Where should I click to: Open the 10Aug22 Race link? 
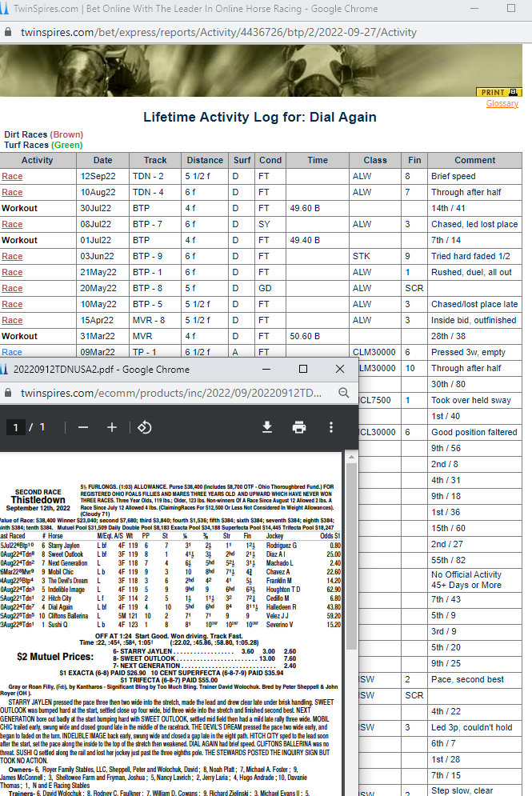tap(12, 193)
